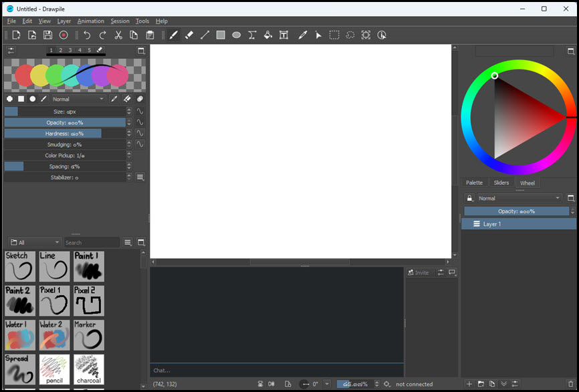Viewport: 579px width, 392px height.
Task: Click the Invite button
Action: (419, 272)
